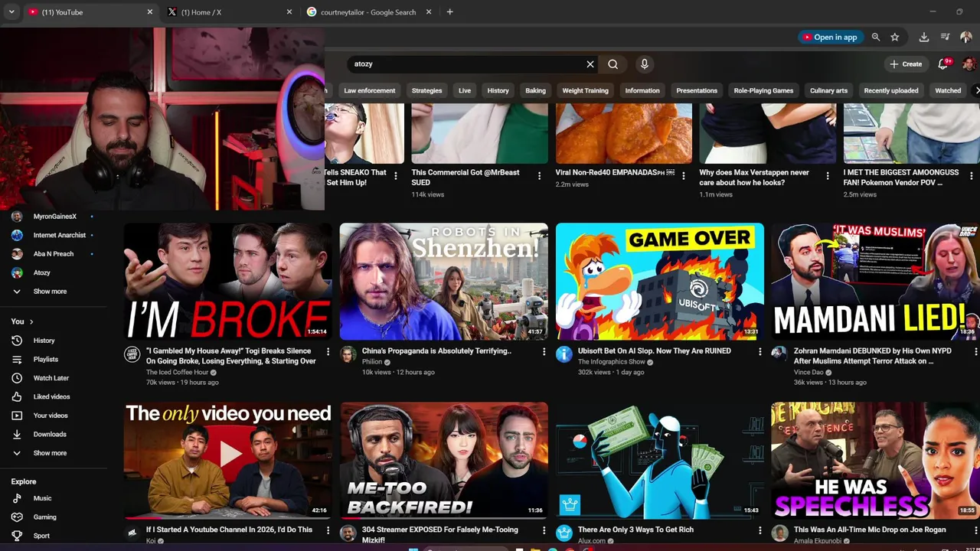Open The Infographics Show channel avatar

[x=564, y=354]
